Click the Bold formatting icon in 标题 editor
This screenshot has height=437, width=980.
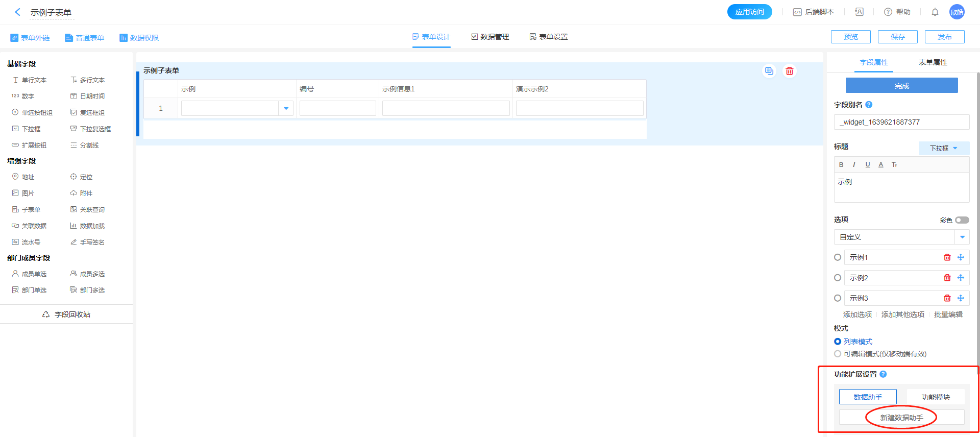pyautogui.click(x=841, y=164)
